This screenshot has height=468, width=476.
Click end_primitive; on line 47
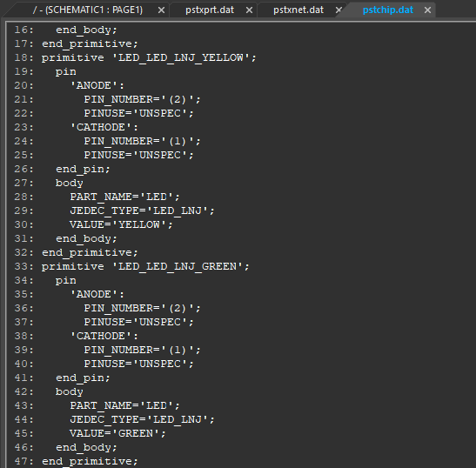(x=90, y=462)
